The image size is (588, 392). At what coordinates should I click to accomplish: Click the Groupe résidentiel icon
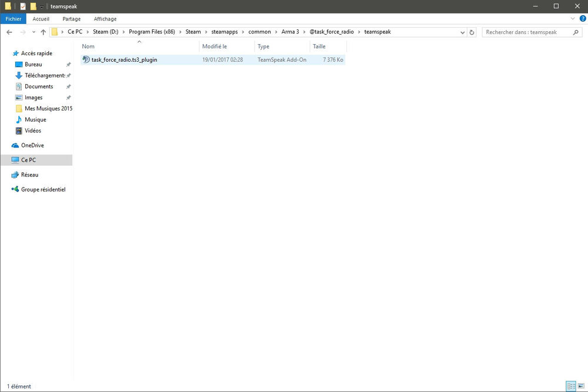pyautogui.click(x=15, y=189)
